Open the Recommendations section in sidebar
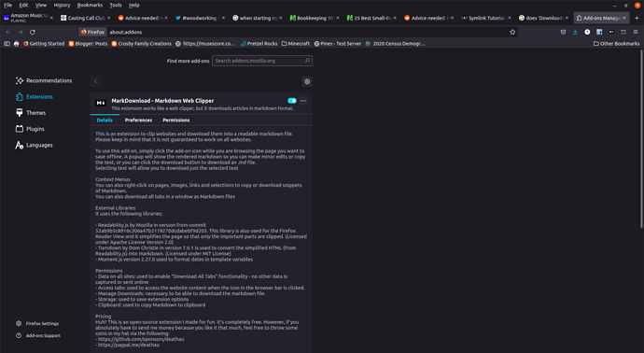Viewport: 644px width, 353px height. [x=44, y=80]
